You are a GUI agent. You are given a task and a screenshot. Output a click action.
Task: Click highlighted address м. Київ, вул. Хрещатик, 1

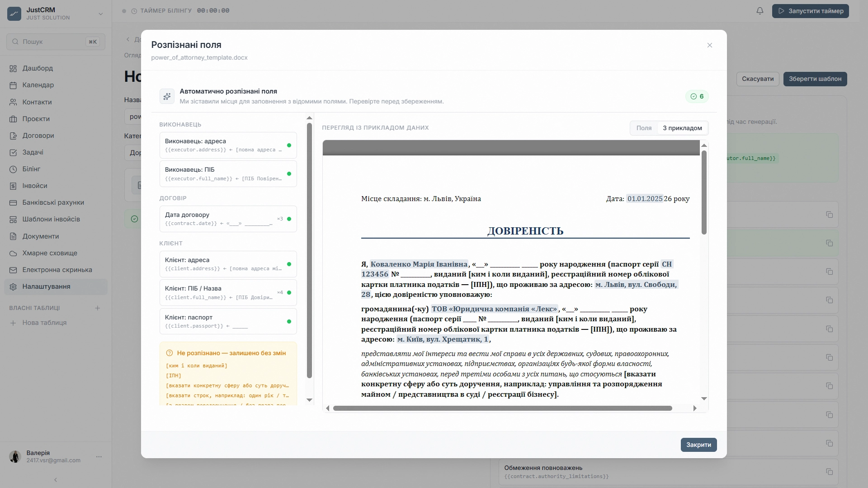point(443,339)
